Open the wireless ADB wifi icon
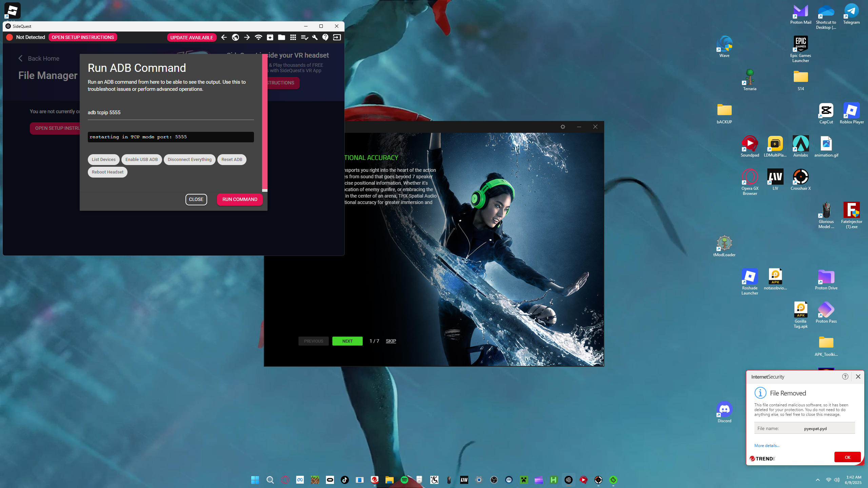This screenshot has height=488, width=868. click(x=258, y=37)
